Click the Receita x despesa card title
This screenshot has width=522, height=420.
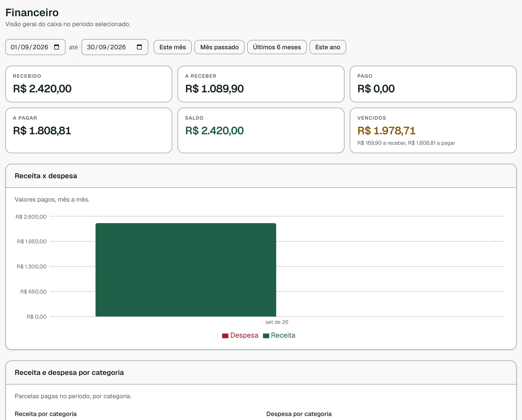point(46,176)
